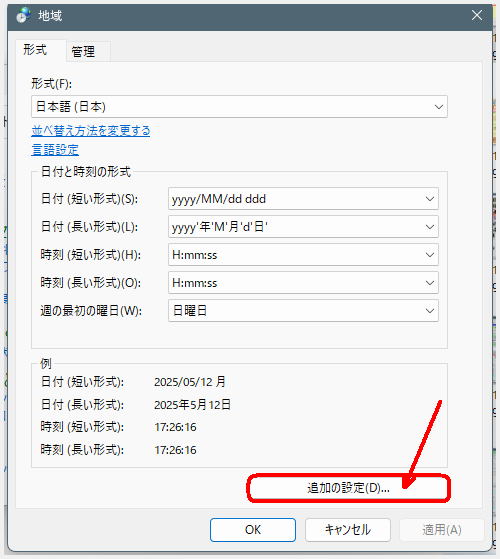Viewport: 500px width, 559px height.
Task: Open the 言語設定 link
Action: coord(55,150)
